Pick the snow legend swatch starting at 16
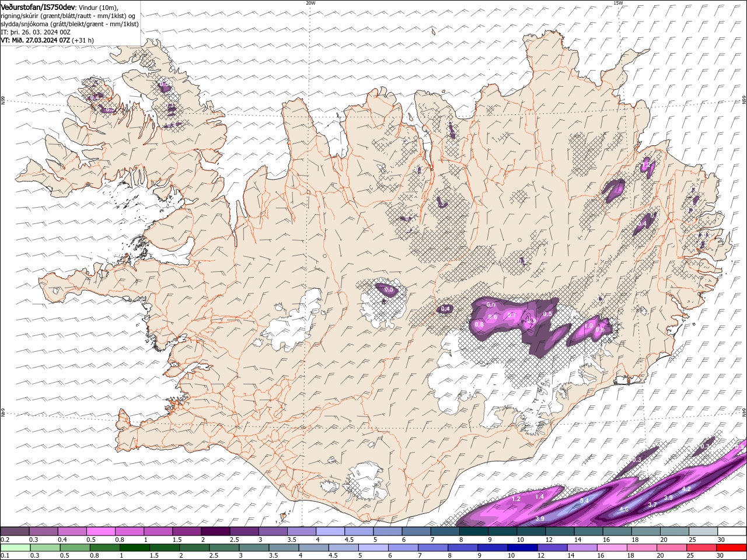The width and height of the screenshot is (747, 560). coord(617,531)
